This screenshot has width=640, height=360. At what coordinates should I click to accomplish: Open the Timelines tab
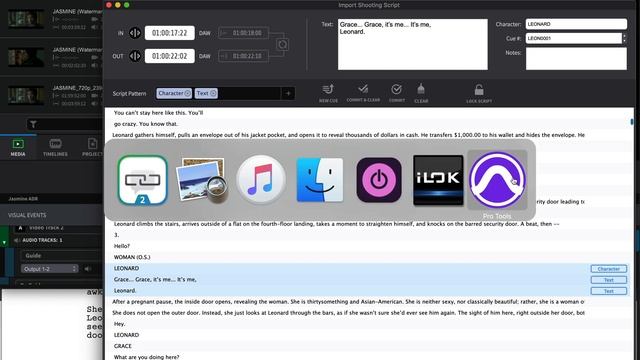[55, 148]
